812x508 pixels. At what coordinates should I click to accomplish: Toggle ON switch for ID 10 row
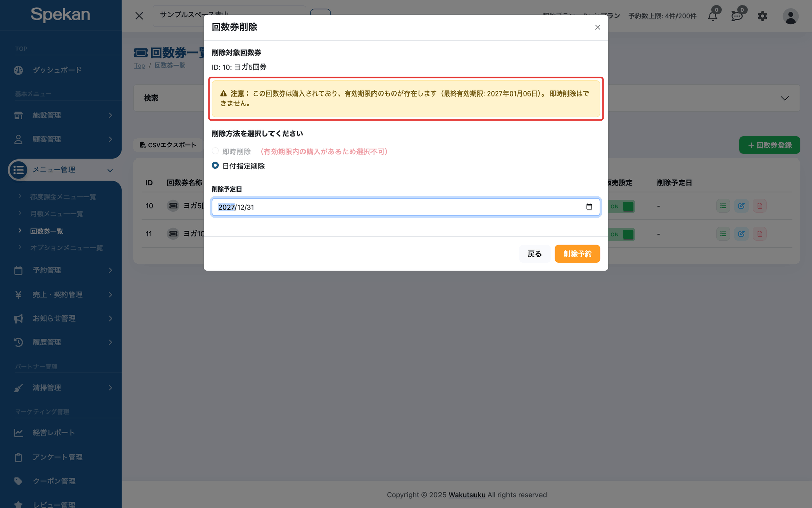tap(622, 206)
